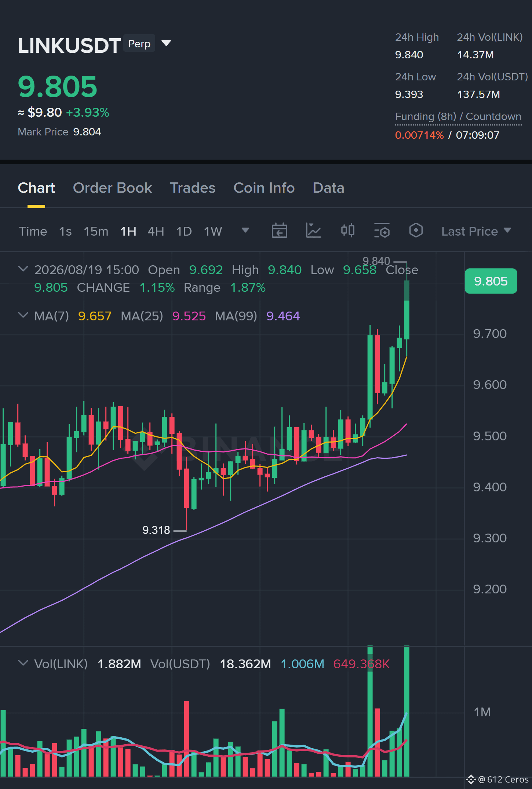
Task: Collapse the OHLC candle info row
Action: [23, 269]
